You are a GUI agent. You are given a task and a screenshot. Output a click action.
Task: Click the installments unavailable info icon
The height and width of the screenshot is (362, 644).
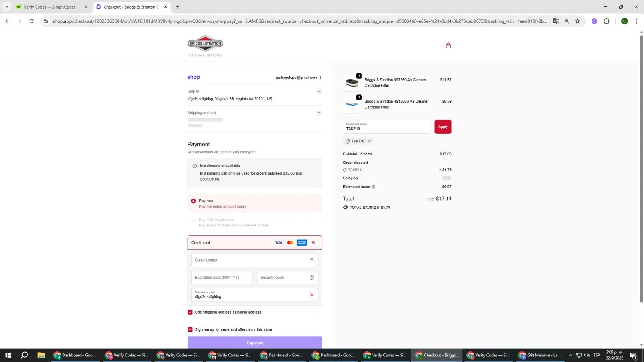click(x=194, y=166)
